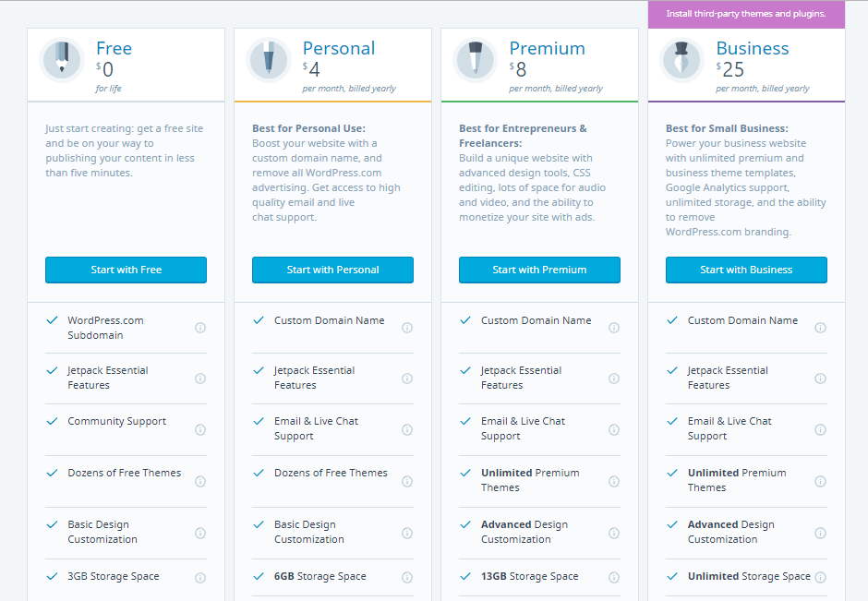Image resolution: width=868 pixels, height=601 pixels.
Task: Open info icon for WordPress.com Subdomain
Action: click(x=200, y=328)
